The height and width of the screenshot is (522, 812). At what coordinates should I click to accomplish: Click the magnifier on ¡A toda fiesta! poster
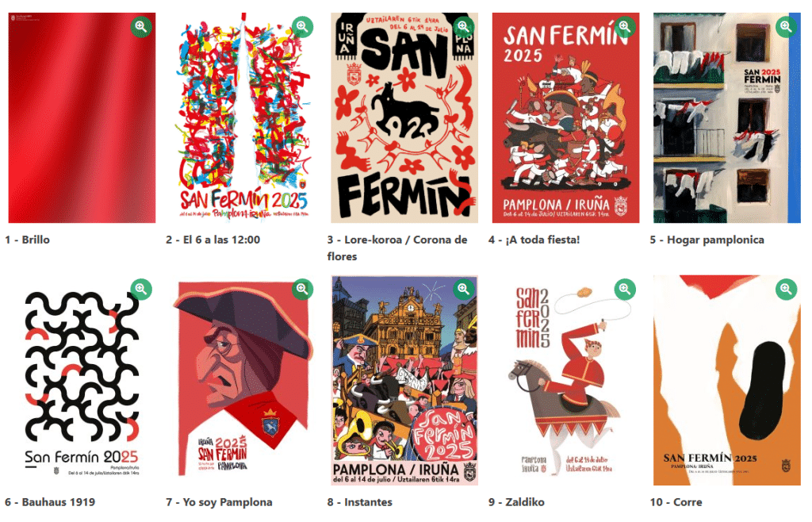625,26
